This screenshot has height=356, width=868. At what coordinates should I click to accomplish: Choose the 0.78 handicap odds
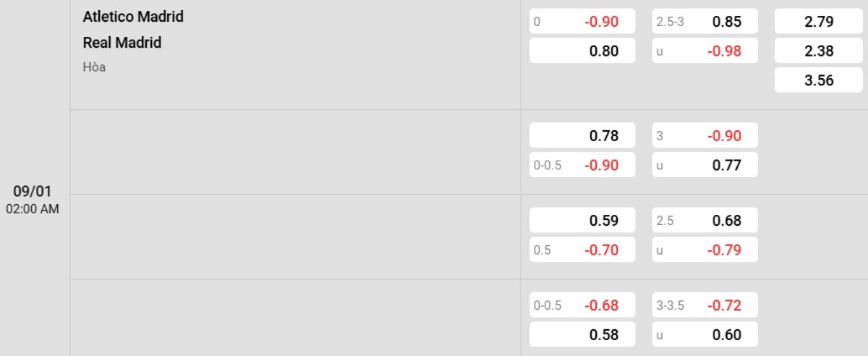click(x=582, y=135)
